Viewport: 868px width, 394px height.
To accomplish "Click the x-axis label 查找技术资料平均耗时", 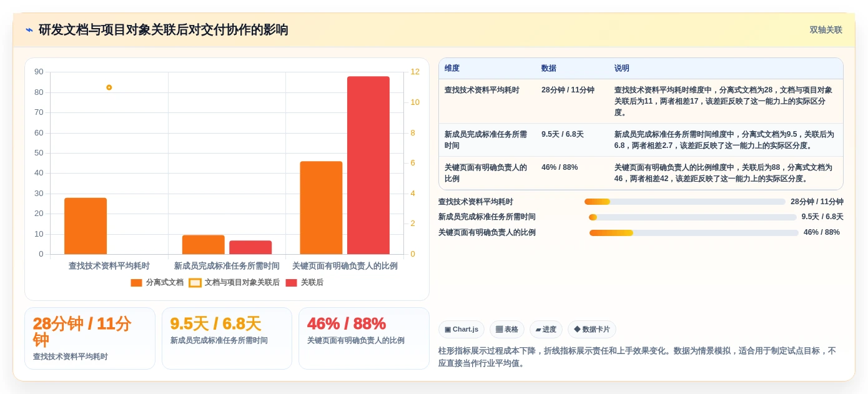I will pos(109,266).
